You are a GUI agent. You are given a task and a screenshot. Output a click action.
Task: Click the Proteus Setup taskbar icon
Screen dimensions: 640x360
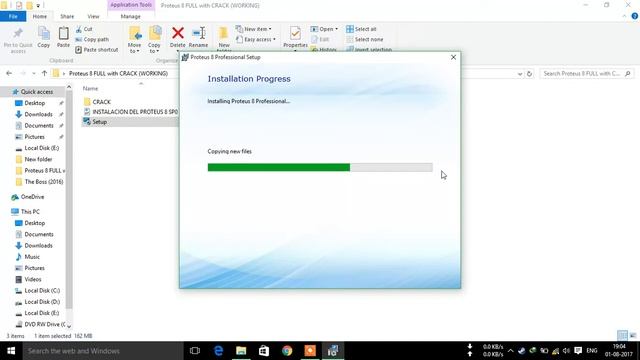(x=333, y=351)
